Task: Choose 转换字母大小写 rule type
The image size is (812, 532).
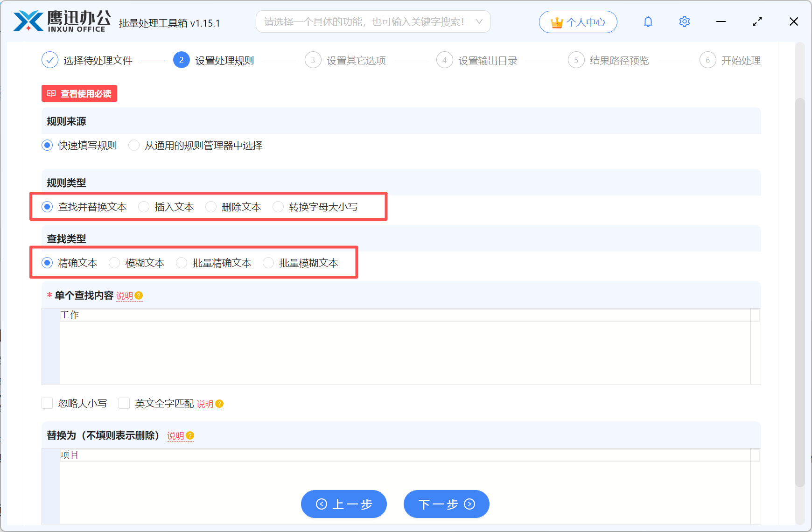Action: click(278, 207)
